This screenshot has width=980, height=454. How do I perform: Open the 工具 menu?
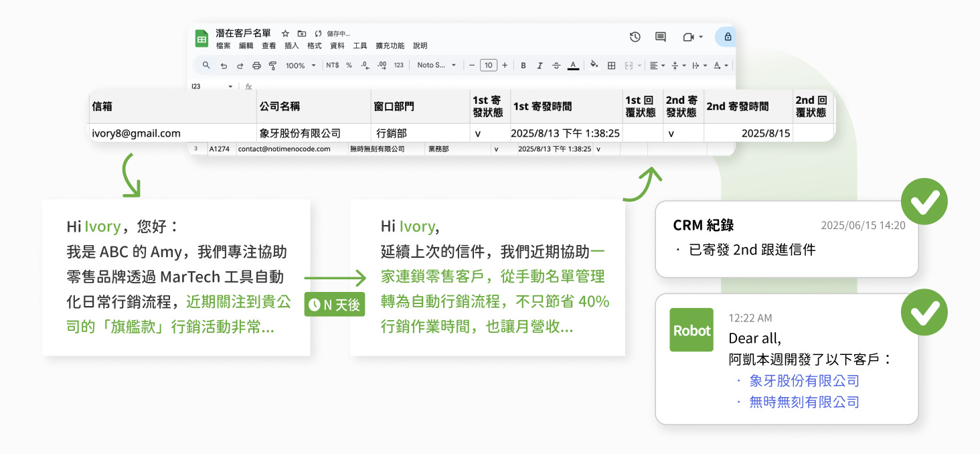pos(360,46)
